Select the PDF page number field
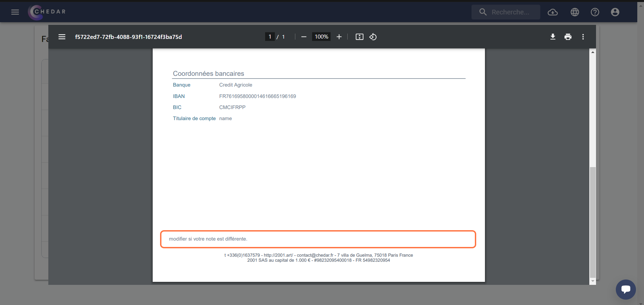This screenshot has height=305, width=644. (270, 37)
